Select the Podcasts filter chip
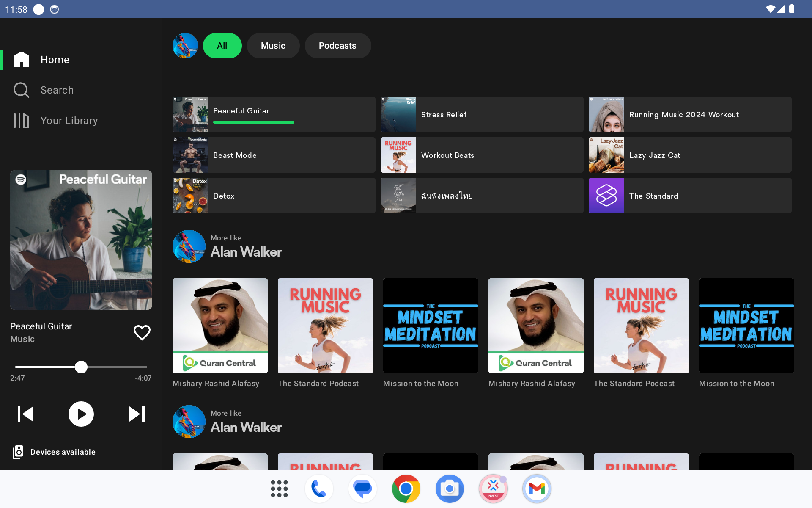812x508 pixels. click(x=337, y=46)
